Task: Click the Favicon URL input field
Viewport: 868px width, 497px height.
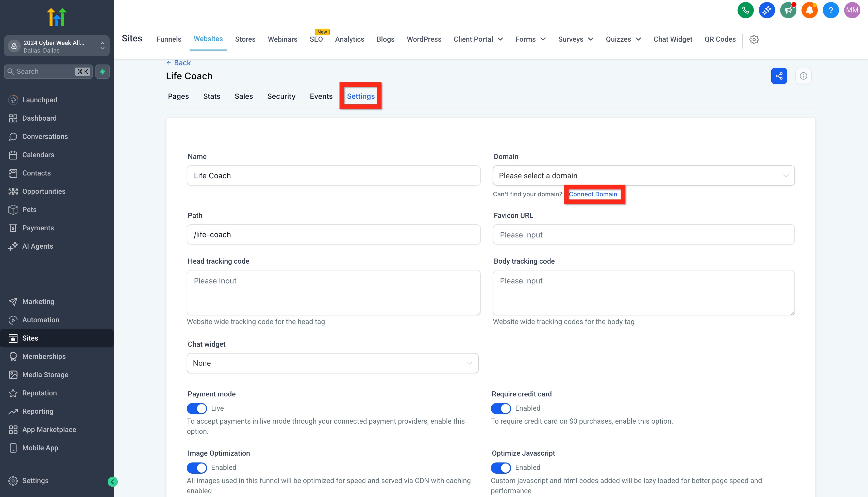Action: point(643,234)
